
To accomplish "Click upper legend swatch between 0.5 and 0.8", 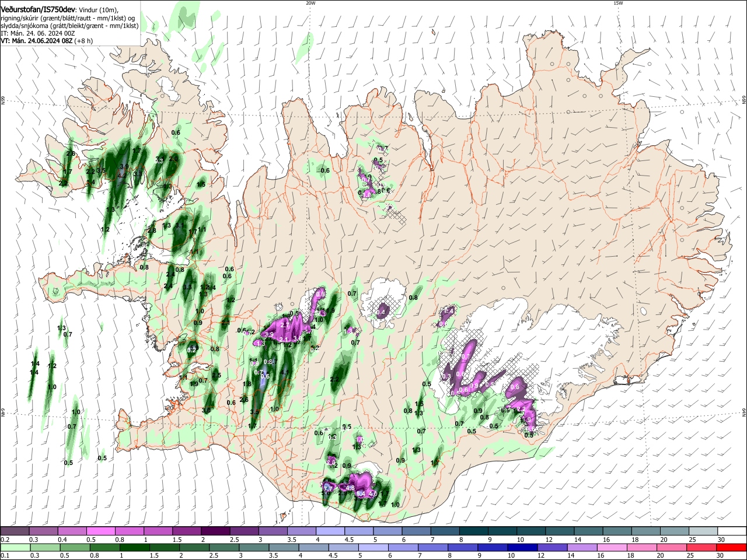I will click(100, 531).
